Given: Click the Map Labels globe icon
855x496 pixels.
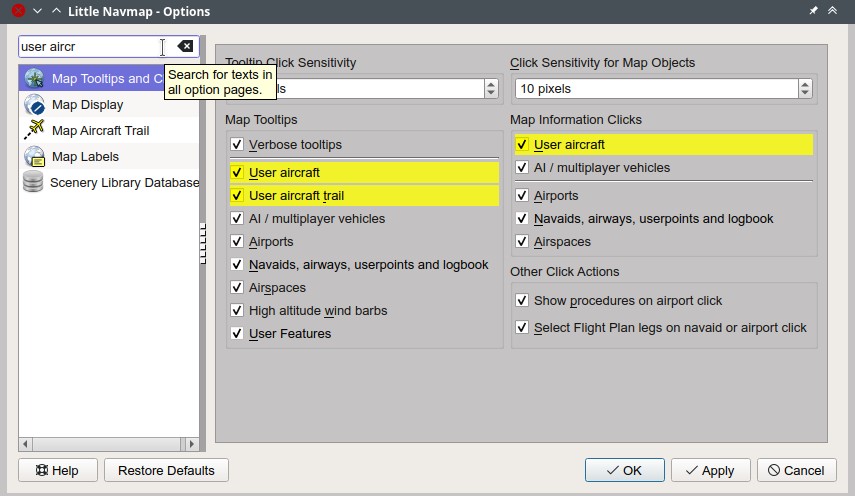Looking at the screenshot, I should point(34,156).
